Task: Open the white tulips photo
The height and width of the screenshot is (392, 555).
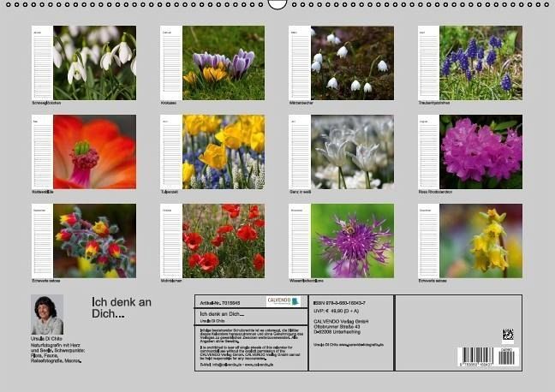Action: coord(352,151)
